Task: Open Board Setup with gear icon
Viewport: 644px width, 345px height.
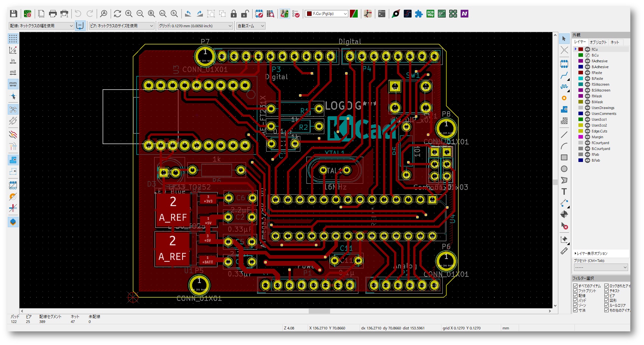Action: [x=28, y=14]
